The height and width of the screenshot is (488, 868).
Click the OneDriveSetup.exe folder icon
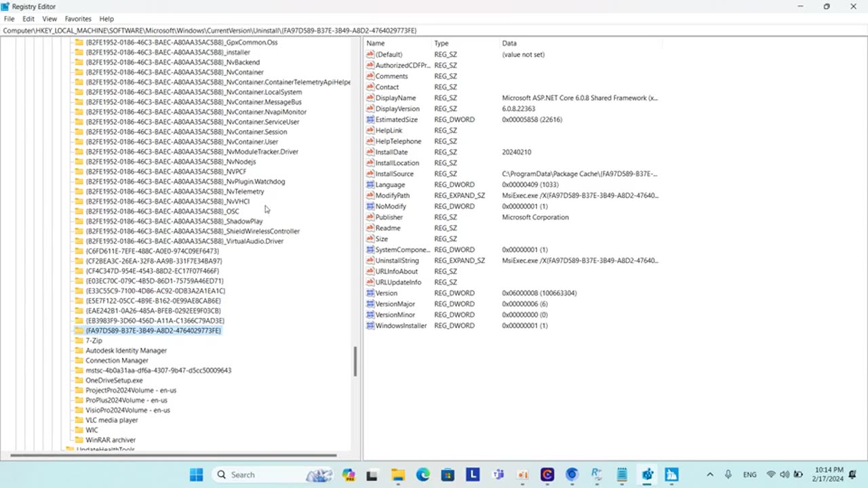coord(79,380)
